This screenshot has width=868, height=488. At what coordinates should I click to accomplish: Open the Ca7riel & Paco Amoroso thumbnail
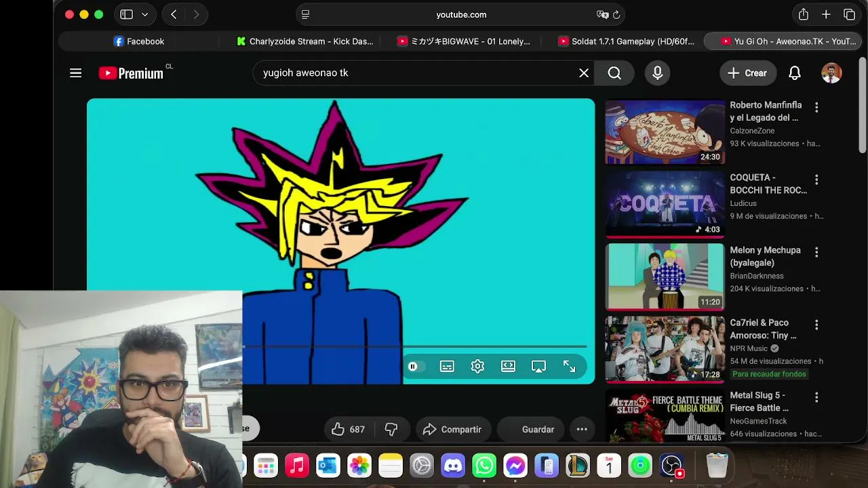coord(665,349)
